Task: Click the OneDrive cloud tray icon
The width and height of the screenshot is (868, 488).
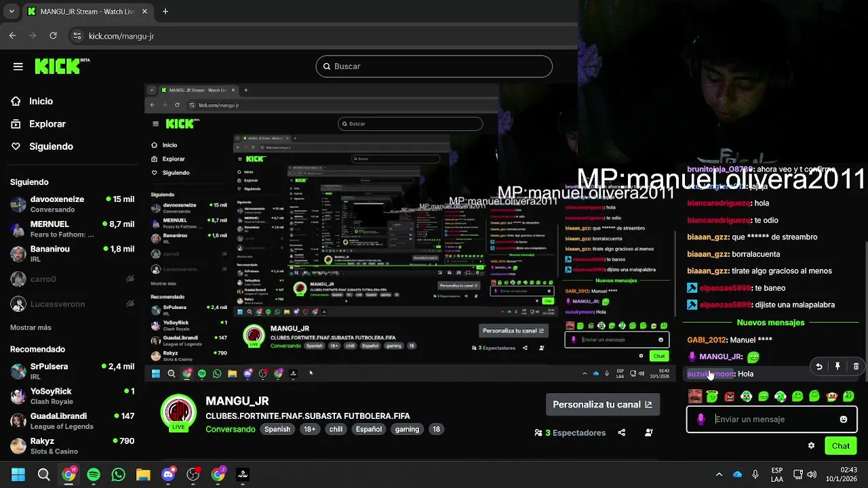Action: (737, 474)
